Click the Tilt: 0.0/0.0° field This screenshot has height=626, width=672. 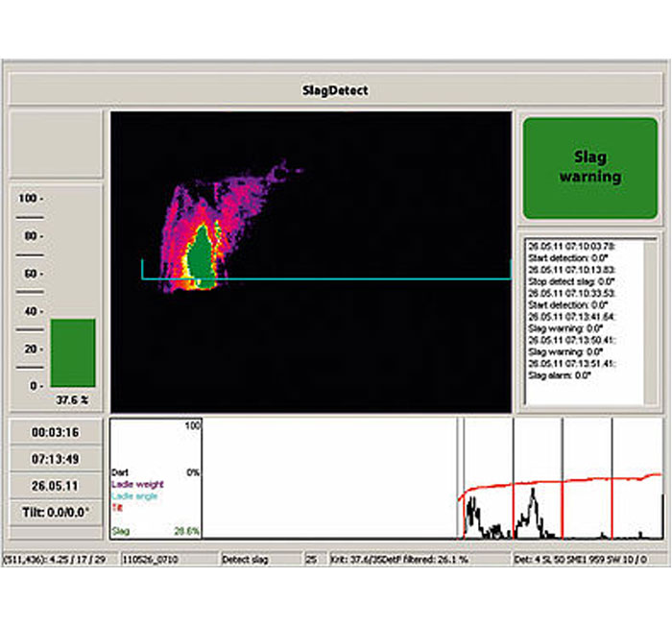coord(55,511)
